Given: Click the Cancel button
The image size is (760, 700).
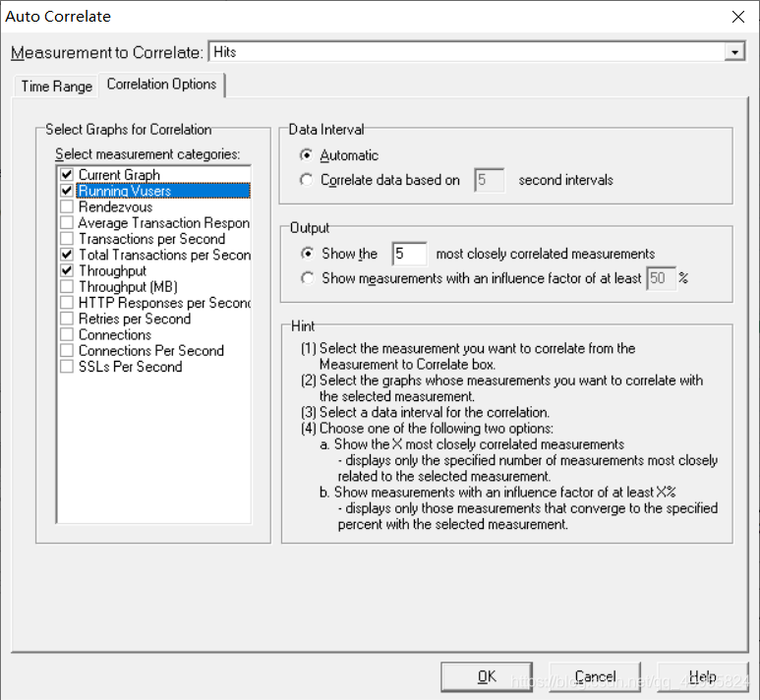Looking at the screenshot, I should click(595, 676).
